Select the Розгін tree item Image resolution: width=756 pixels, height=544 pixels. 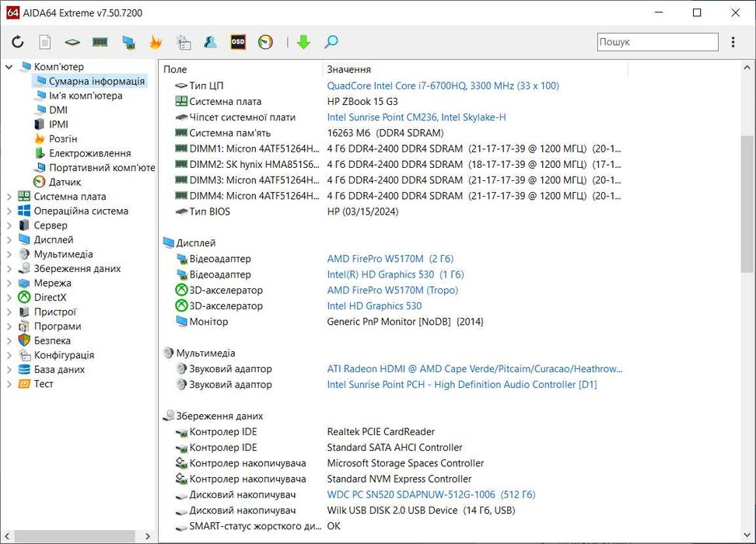63,139
